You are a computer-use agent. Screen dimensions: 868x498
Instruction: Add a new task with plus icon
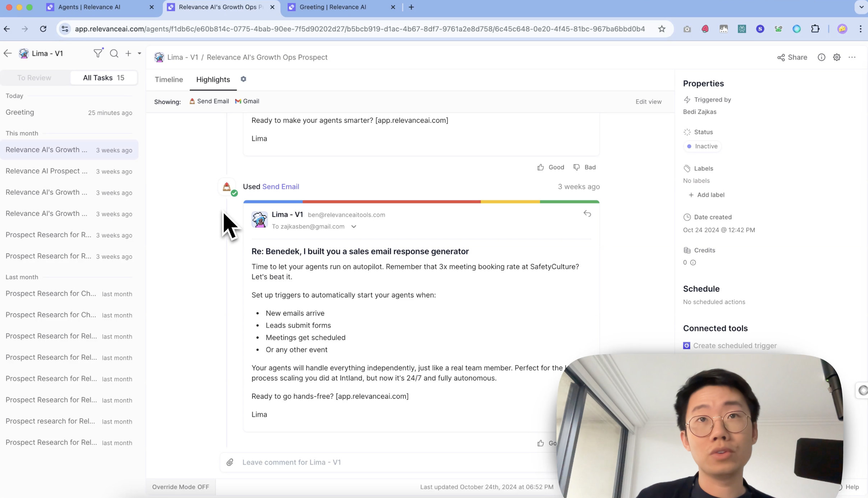pos(128,53)
